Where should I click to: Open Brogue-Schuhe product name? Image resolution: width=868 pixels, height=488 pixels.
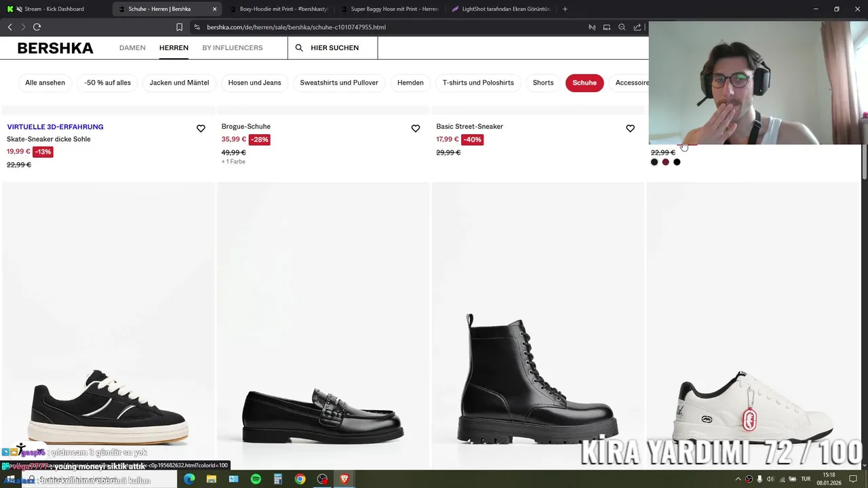click(x=245, y=127)
